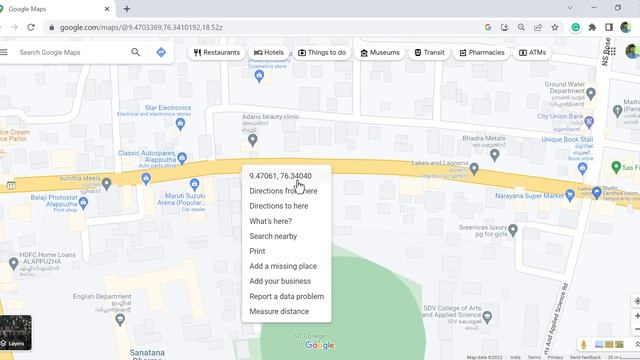640x360 pixels.
Task: Click the Maruti Suzuki Arena pin
Action: tap(195, 184)
